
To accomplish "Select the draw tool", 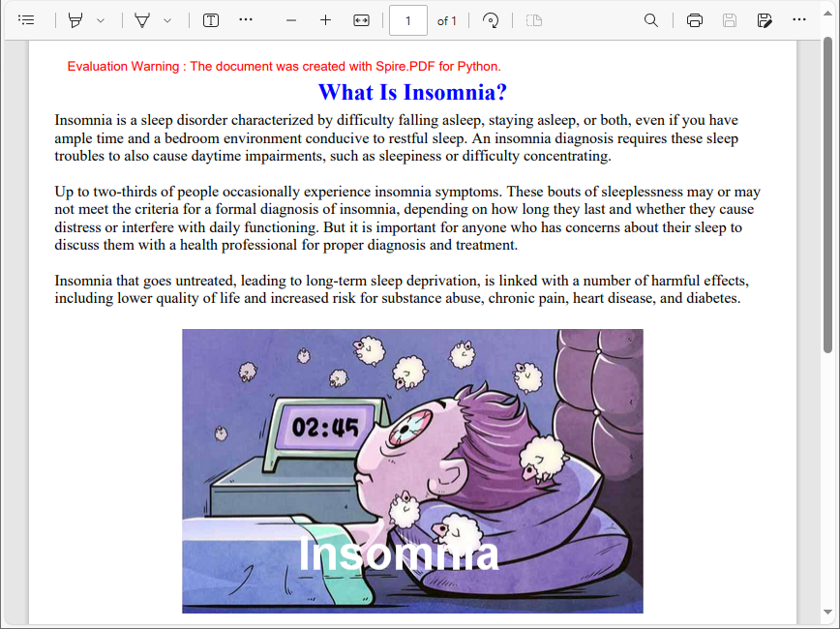I will pyautogui.click(x=141, y=19).
